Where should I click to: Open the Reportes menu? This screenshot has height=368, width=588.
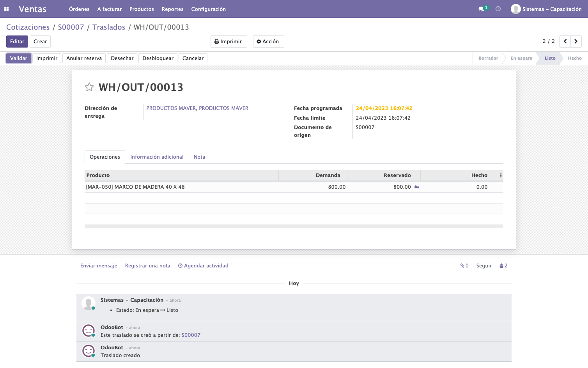[x=173, y=9]
